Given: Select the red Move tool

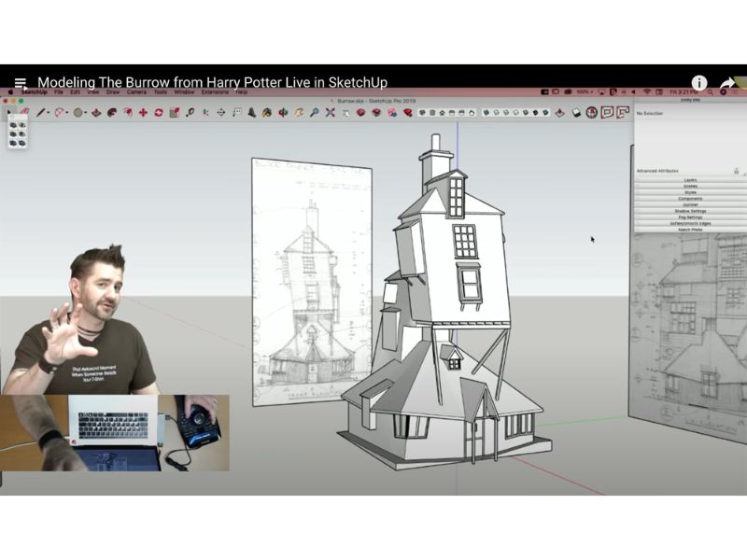Looking at the screenshot, I should pyautogui.click(x=143, y=112).
